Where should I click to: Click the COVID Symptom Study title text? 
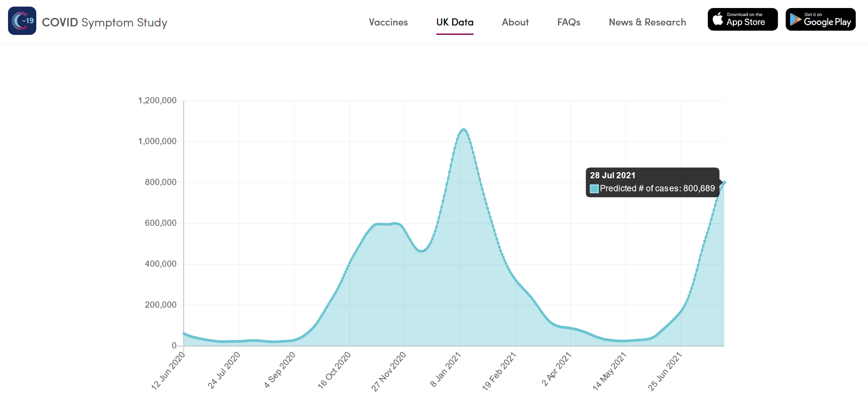104,22
